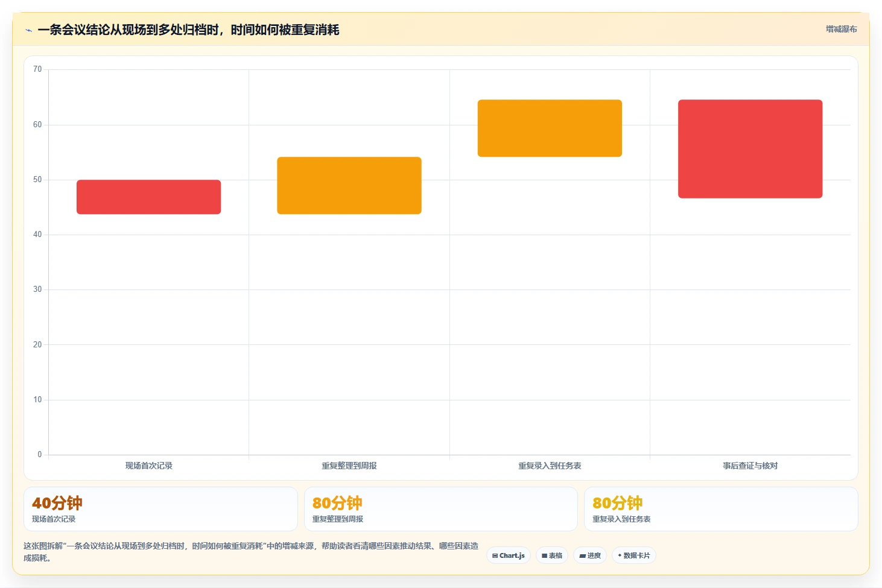Click the y-axis value 30

[37, 289]
